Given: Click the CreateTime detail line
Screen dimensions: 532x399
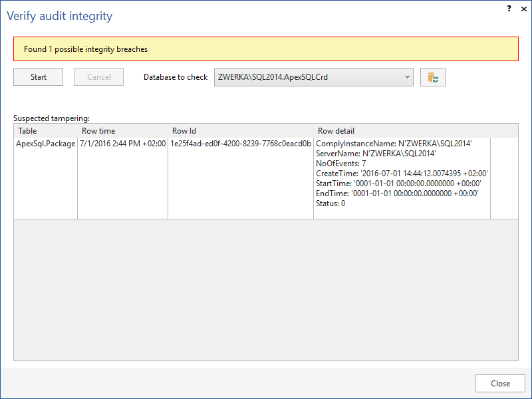Looking at the screenshot, I should [402, 174].
